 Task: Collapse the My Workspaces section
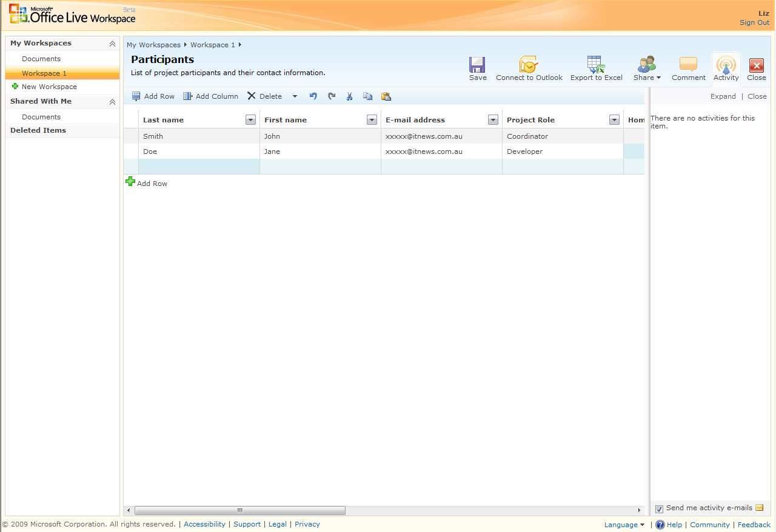point(112,43)
